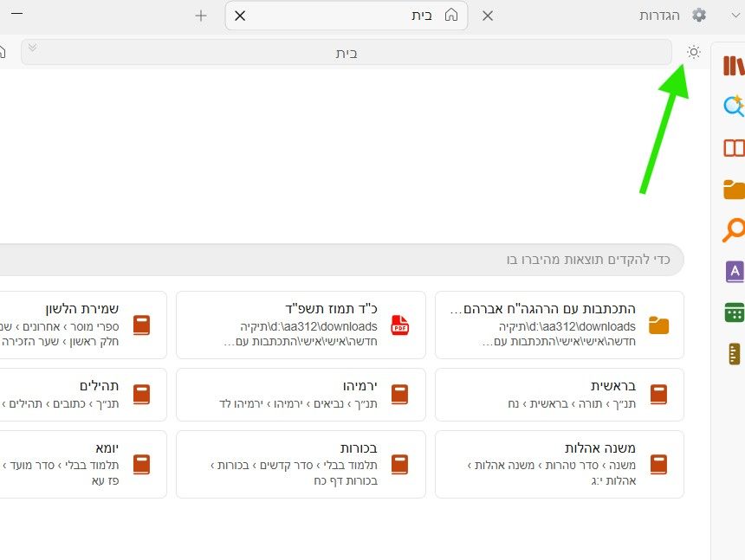Open the sparkle magnifier smart search icon

tap(734, 106)
